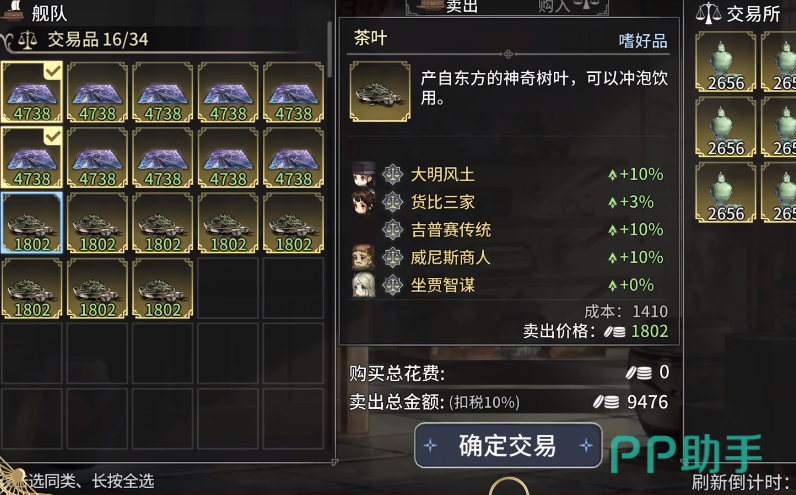Switch to the 卖出 tab
The image size is (796, 495).
(x=461, y=7)
